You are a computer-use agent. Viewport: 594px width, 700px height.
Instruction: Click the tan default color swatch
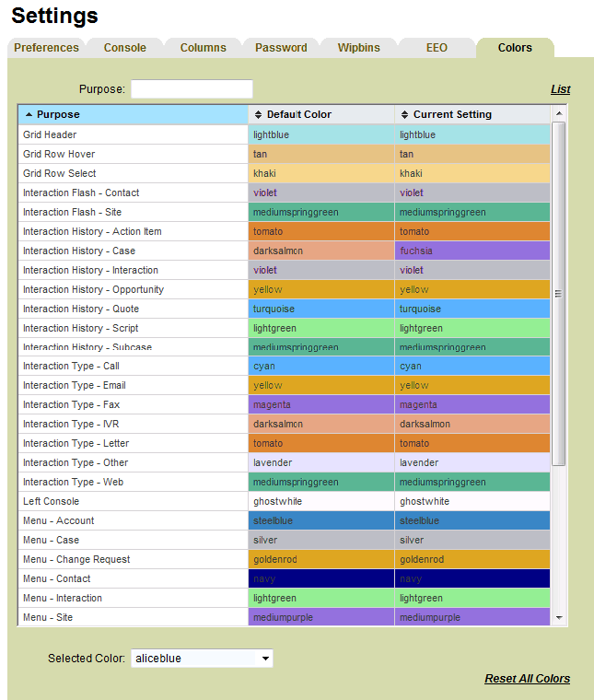pos(321,154)
